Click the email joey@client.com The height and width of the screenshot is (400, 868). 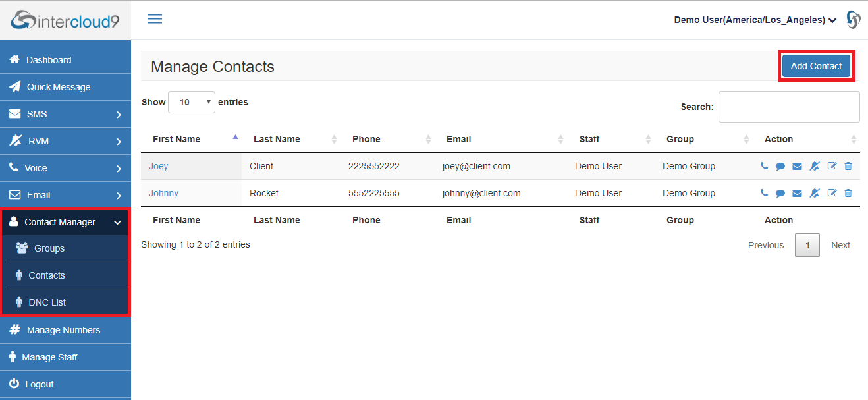[x=476, y=166]
